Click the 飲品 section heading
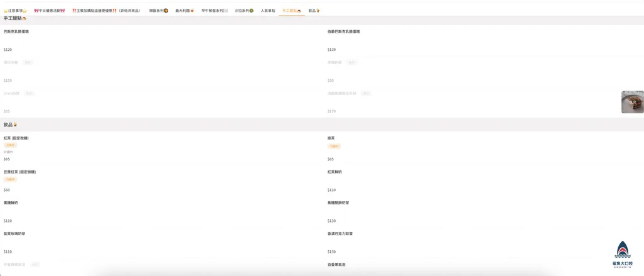Screen dimensions: 644x276 (x=10, y=124)
